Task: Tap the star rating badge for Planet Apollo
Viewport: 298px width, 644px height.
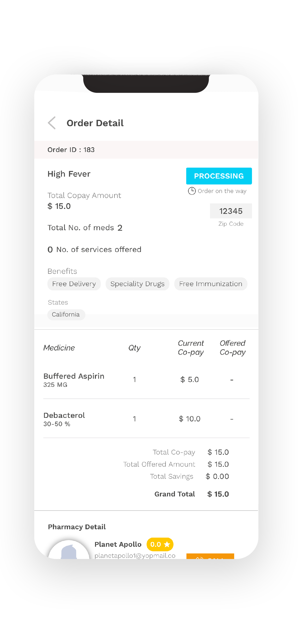Action: point(160,544)
